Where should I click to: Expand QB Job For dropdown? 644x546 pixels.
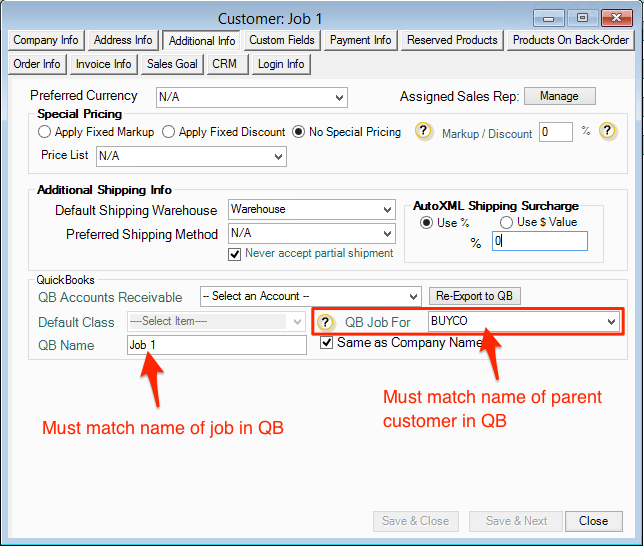pos(522,321)
